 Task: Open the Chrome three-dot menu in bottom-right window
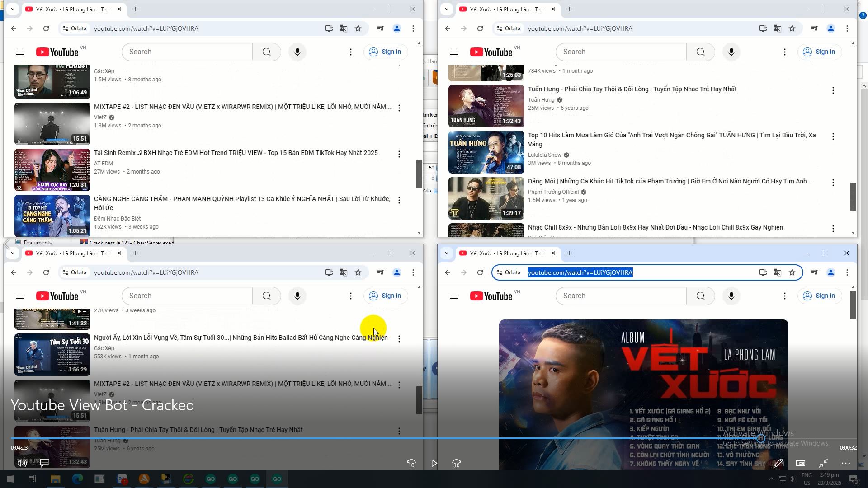[x=847, y=272]
